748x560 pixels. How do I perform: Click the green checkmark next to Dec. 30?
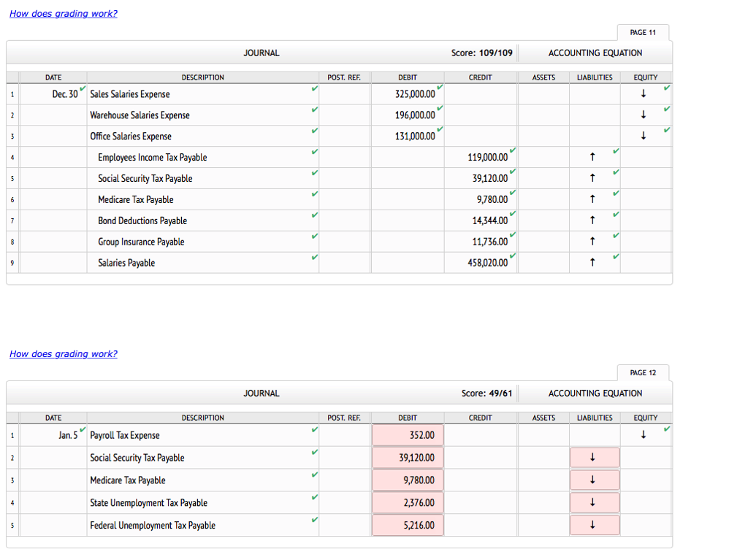[x=83, y=88]
